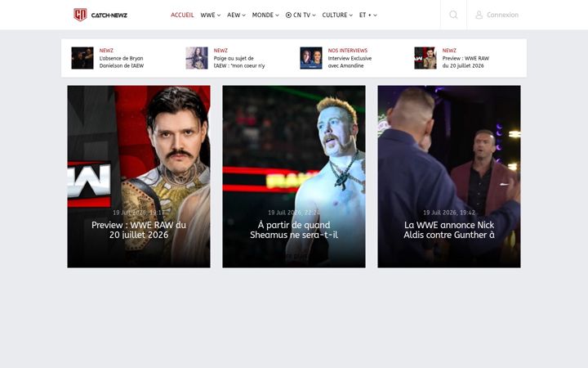
Task: Open the ET + menu label
Action: [365, 15]
